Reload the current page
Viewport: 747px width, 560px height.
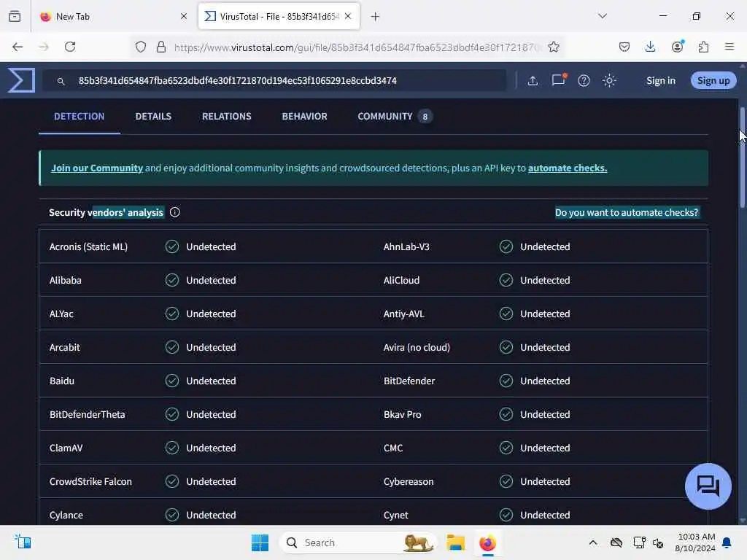click(70, 47)
